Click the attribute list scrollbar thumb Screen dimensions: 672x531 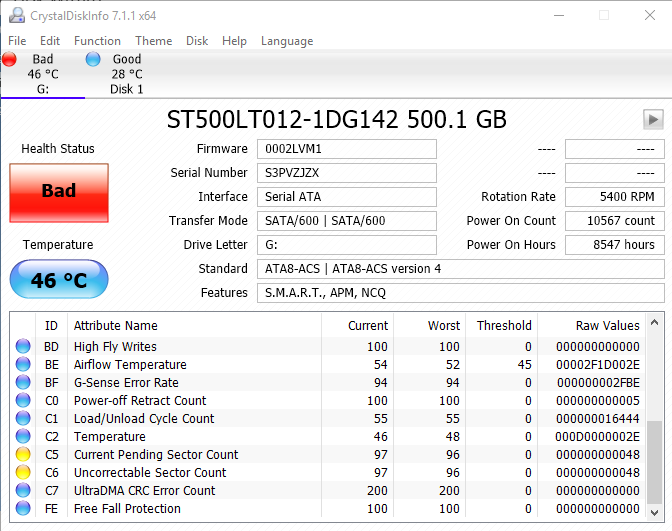coord(654,462)
